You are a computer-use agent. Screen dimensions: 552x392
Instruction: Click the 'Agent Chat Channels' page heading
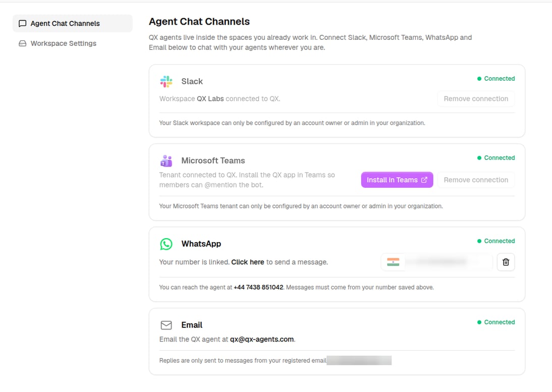pyautogui.click(x=199, y=22)
